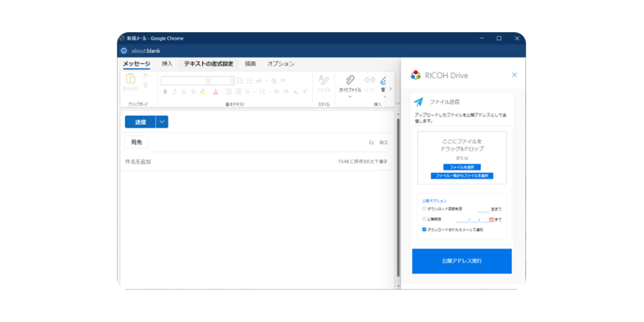Select the italic formatting icon
This screenshot has width=644, height=322.
click(x=174, y=92)
